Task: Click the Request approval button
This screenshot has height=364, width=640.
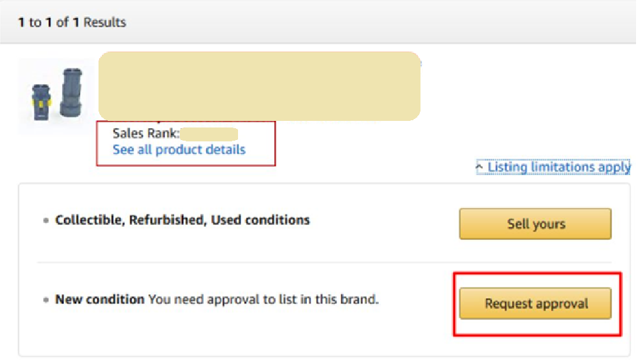Action: pos(535,303)
